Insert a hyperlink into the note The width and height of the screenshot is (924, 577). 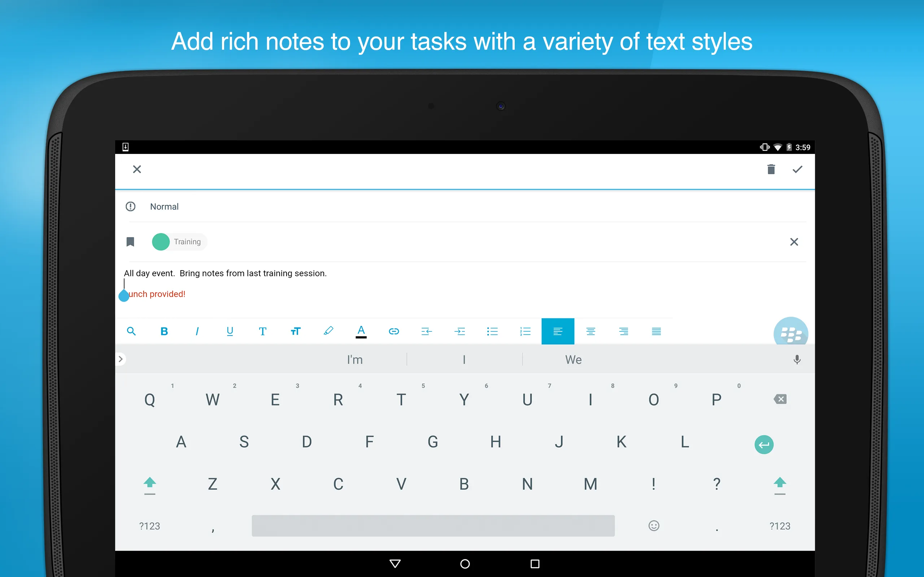point(394,331)
